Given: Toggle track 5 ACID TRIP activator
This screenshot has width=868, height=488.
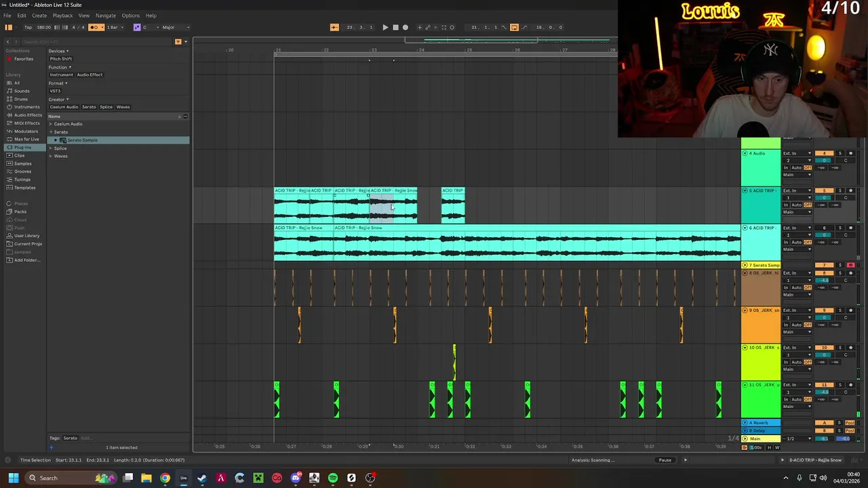Looking at the screenshot, I should pyautogui.click(x=825, y=190).
